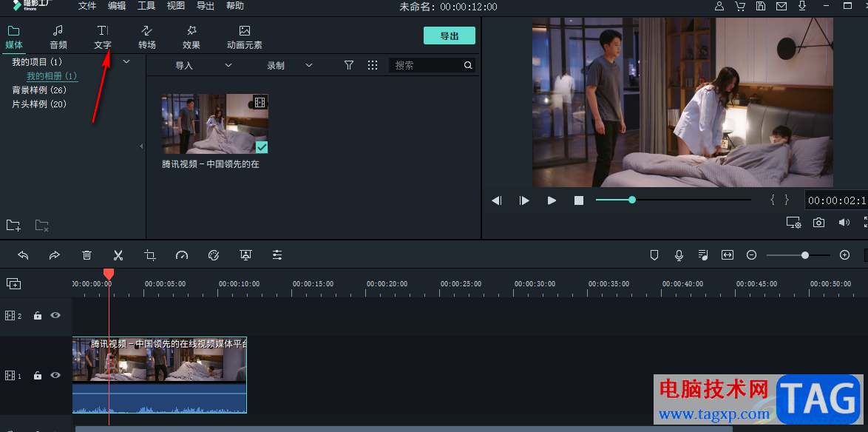Open advanced edit sliders icon
This screenshot has height=432, width=868.
(x=277, y=254)
